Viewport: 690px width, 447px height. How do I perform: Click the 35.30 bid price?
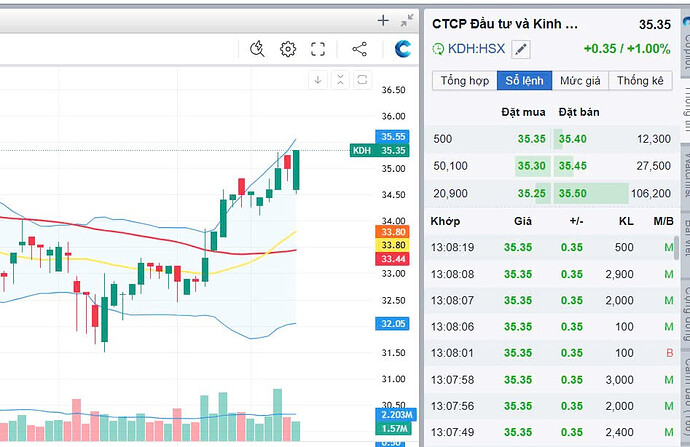point(531,166)
